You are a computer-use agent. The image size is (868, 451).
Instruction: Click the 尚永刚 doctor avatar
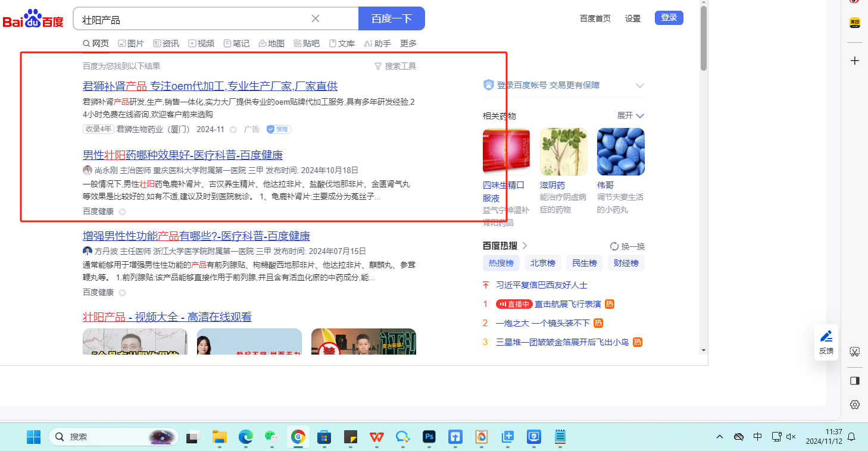click(88, 170)
